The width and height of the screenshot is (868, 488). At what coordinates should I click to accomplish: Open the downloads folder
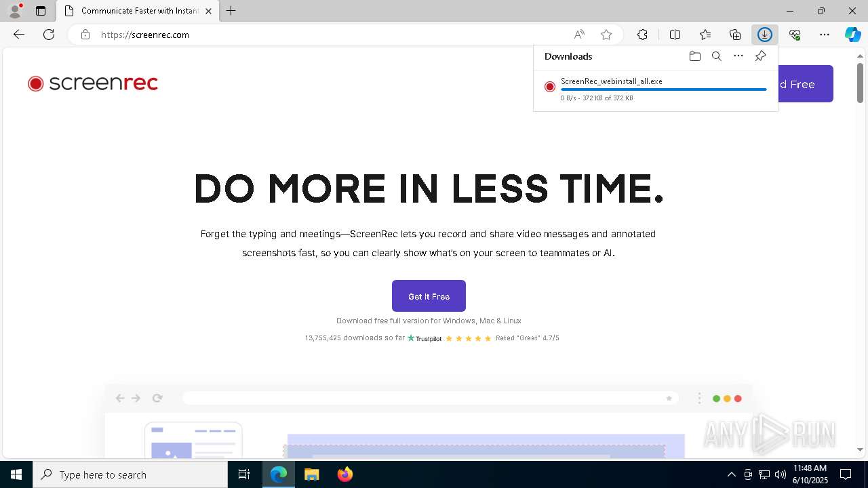point(694,56)
